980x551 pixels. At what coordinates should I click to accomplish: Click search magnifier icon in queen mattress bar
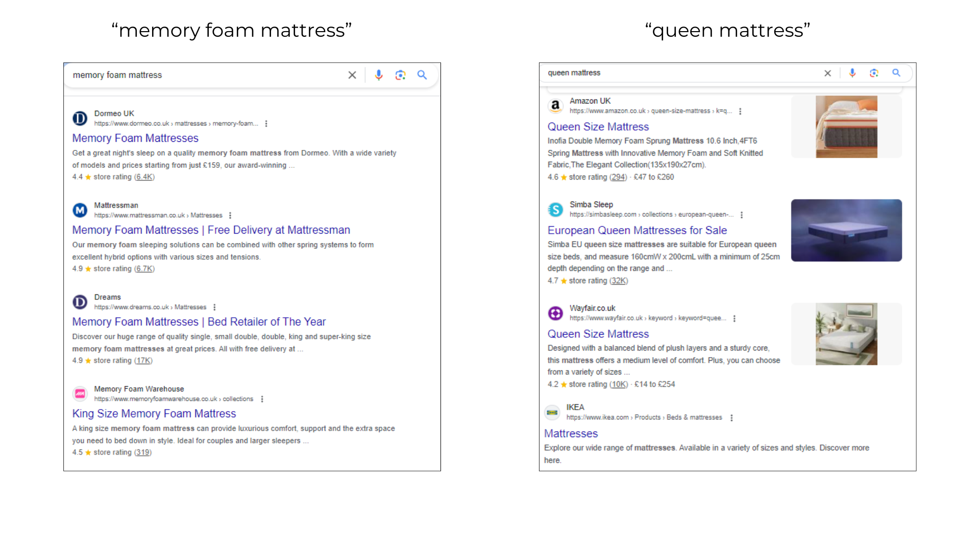pyautogui.click(x=896, y=73)
